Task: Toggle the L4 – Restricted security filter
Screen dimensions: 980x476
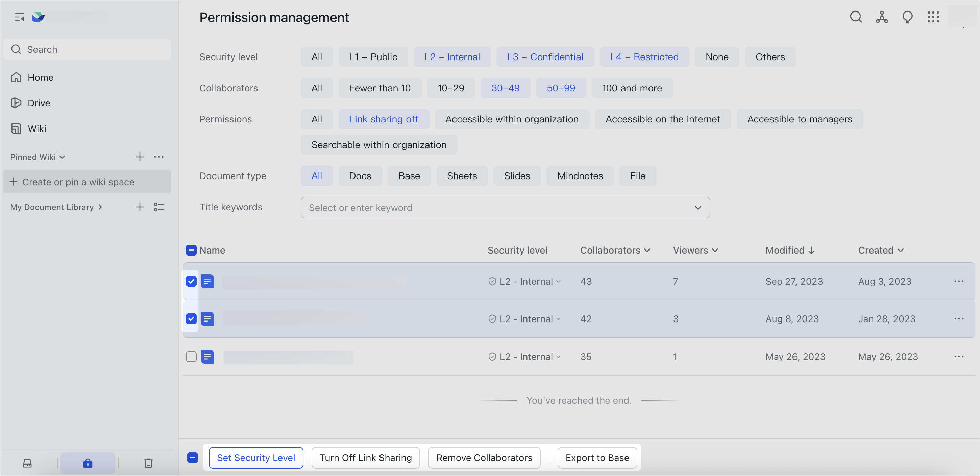Action: pyautogui.click(x=644, y=57)
